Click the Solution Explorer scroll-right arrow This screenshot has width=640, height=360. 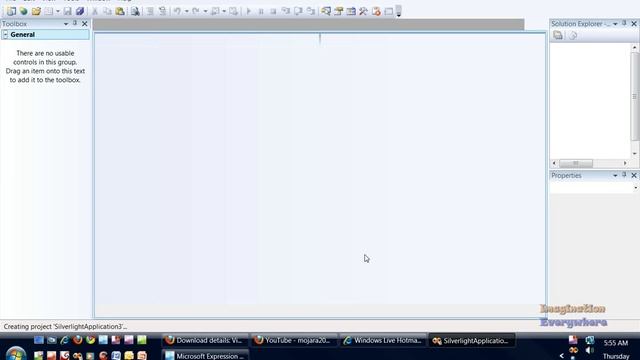point(625,163)
